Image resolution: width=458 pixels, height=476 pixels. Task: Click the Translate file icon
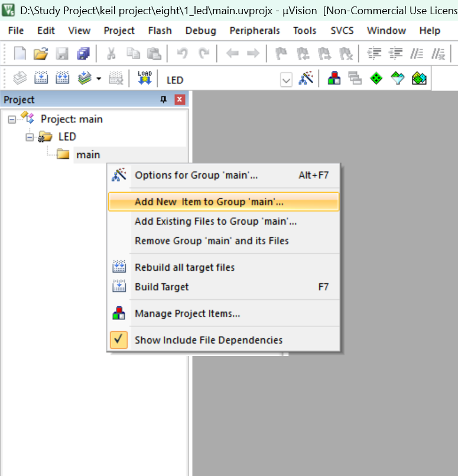[x=20, y=78]
